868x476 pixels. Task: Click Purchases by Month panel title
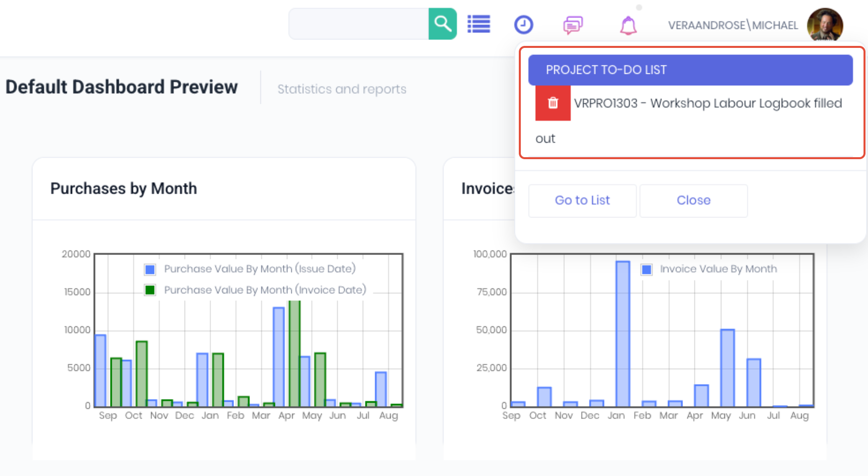(x=124, y=189)
